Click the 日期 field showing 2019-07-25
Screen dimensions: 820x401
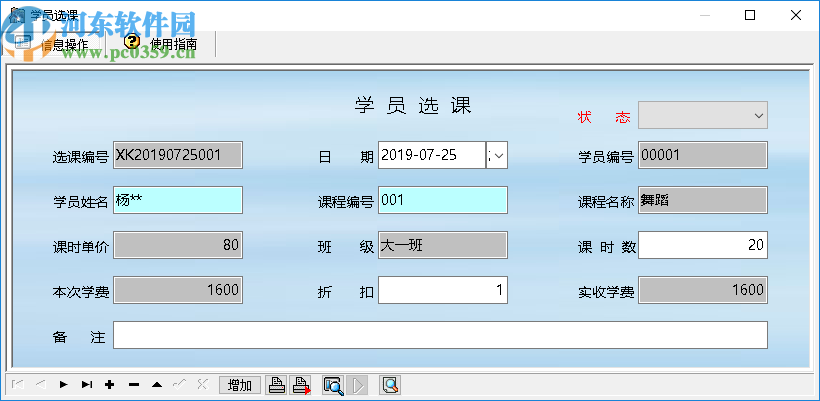point(432,155)
